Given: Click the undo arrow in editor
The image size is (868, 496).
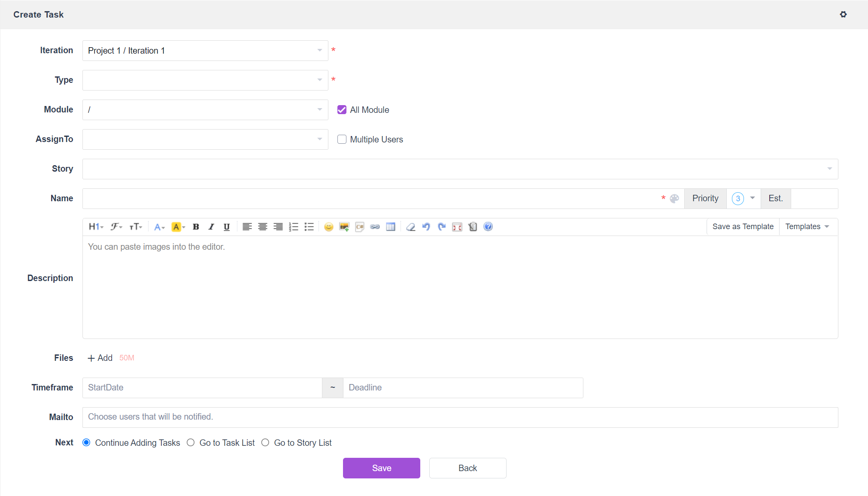Looking at the screenshot, I should [x=426, y=227].
